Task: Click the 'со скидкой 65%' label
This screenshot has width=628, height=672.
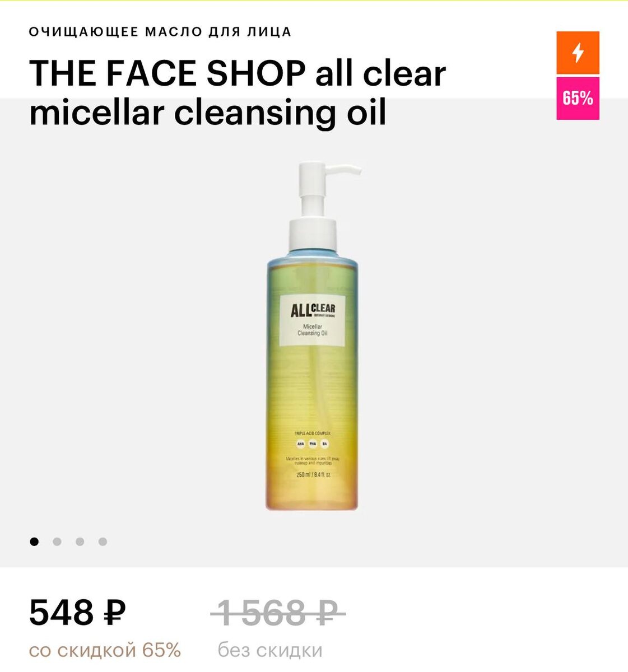Action: pyautogui.click(x=105, y=650)
